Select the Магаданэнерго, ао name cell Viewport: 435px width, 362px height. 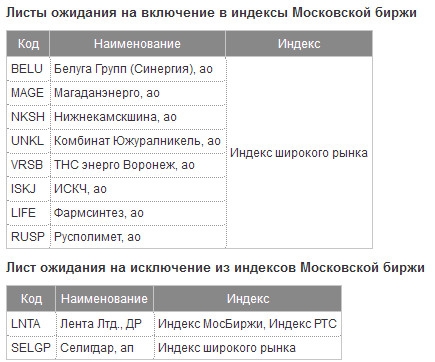click(138, 93)
